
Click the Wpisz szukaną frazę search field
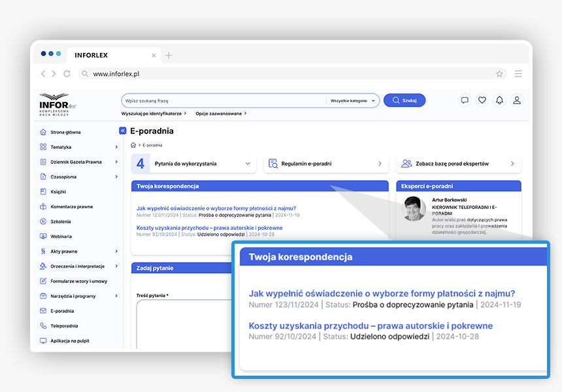[222, 101]
